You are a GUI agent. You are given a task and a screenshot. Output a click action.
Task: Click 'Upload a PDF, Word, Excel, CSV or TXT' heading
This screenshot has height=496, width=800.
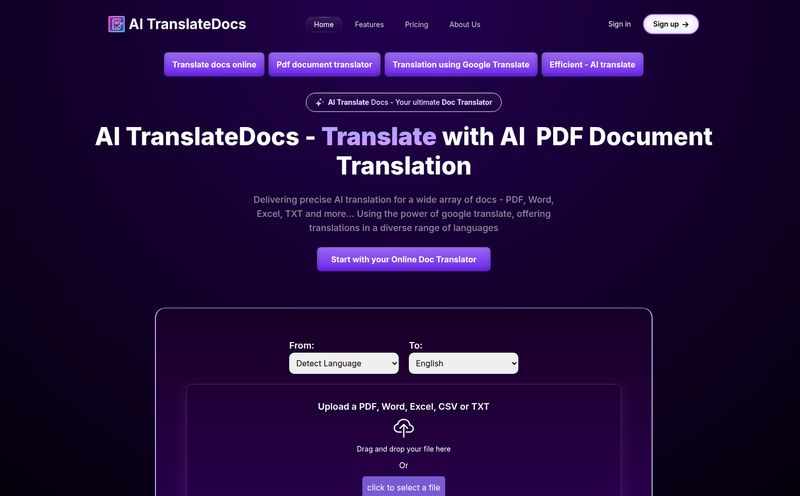tap(404, 407)
